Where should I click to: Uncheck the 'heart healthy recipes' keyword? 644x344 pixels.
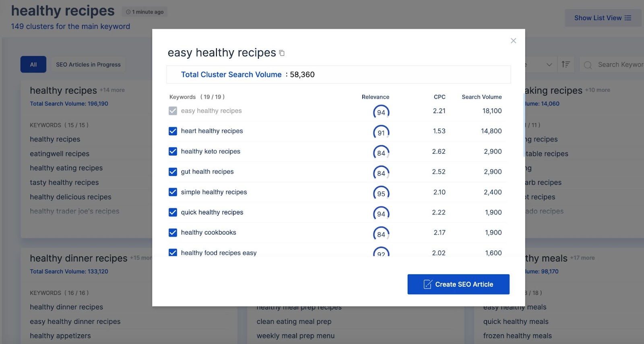(x=173, y=131)
